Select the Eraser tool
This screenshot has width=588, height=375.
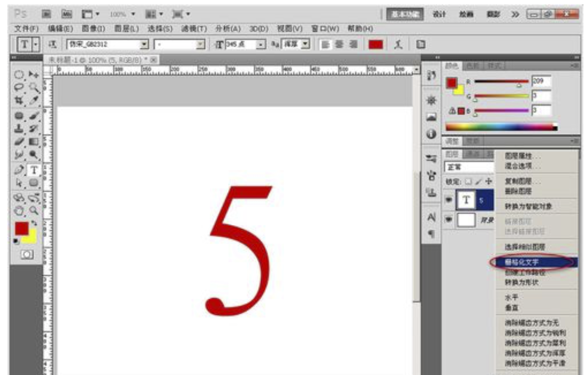point(19,142)
